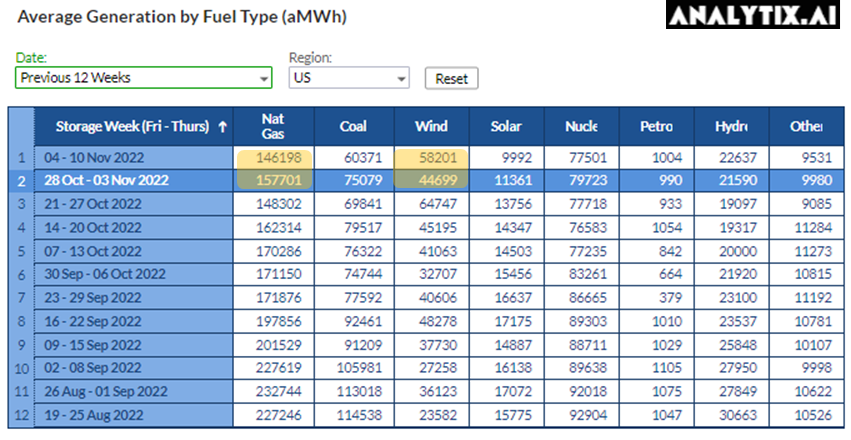
Task: Click the Hydro column header
Action: 731,126
